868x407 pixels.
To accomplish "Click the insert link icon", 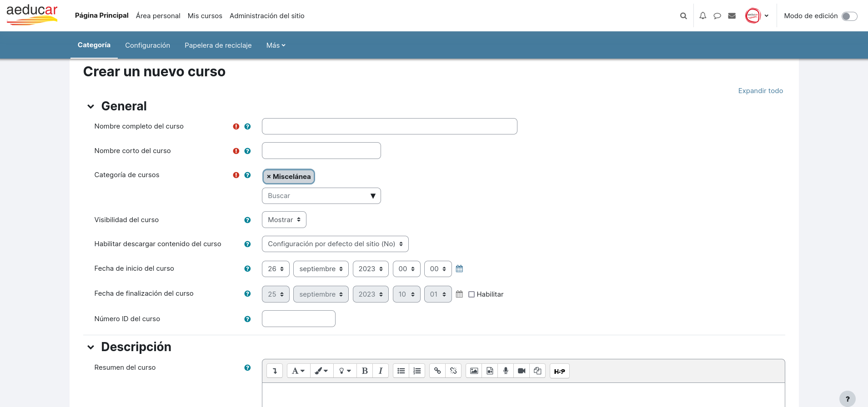I will point(437,371).
